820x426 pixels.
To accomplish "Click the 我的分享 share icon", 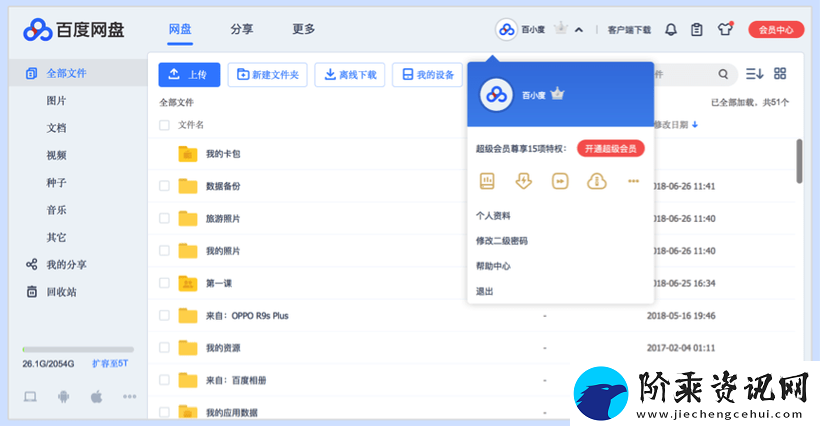I will pyautogui.click(x=32, y=264).
